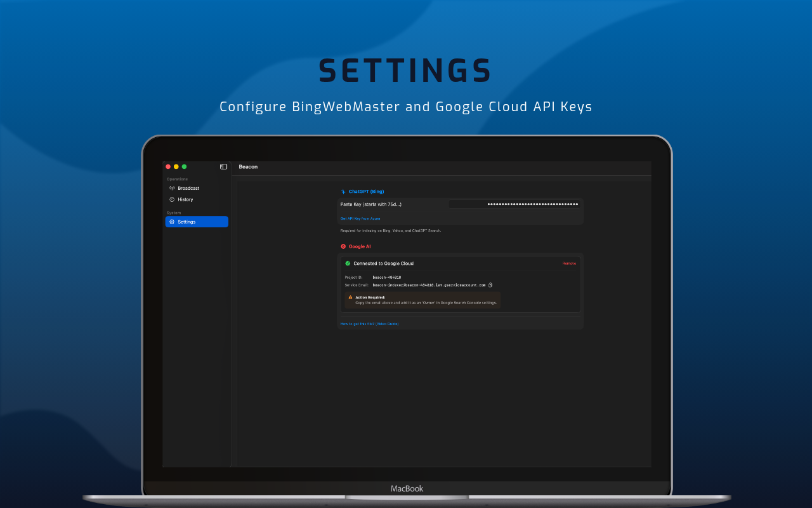Click the History clock icon
The image size is (812, 508).
(171, 199)
